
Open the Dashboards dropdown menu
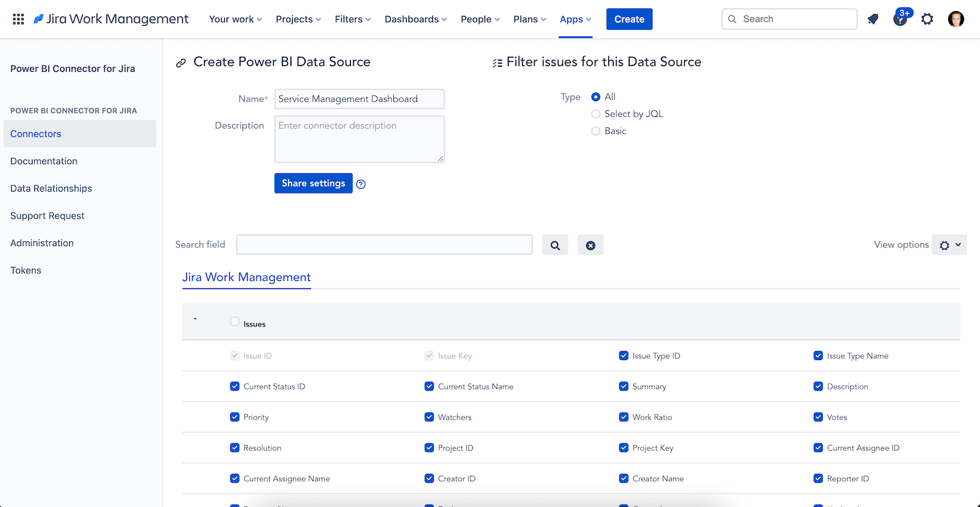416,19
